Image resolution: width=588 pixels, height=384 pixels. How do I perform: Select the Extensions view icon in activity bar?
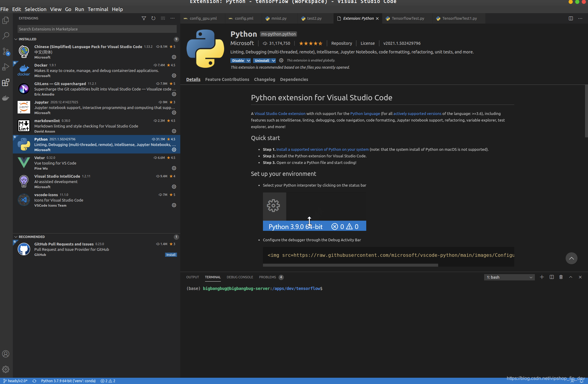coord(6,82)
